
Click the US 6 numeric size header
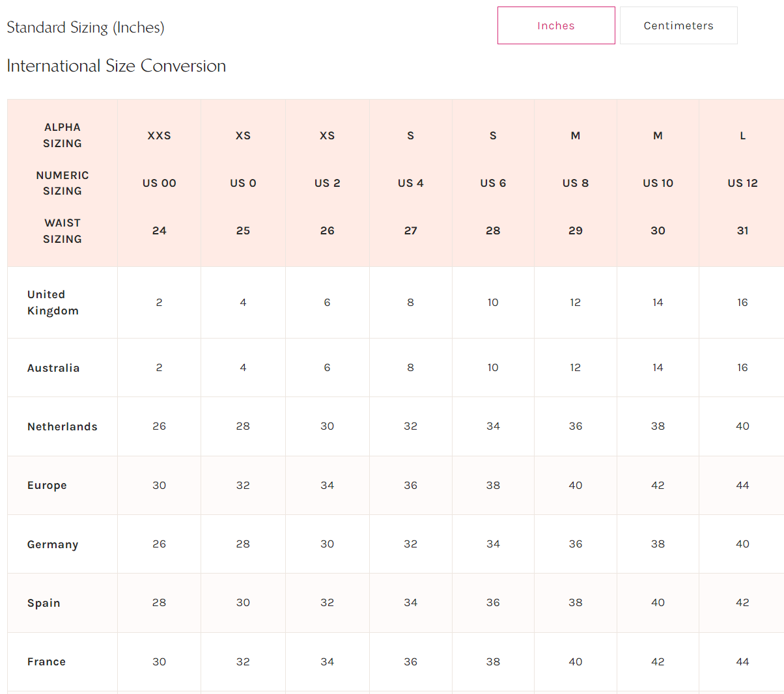493,183
